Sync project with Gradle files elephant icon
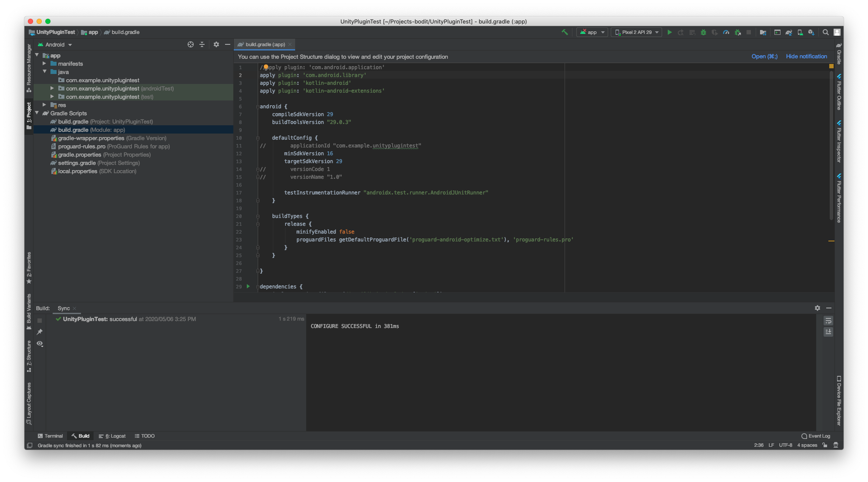 tap(788, 32)
